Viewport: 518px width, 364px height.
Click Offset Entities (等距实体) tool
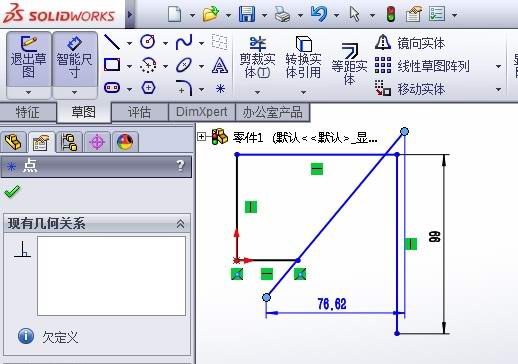(x=349, y=63)
